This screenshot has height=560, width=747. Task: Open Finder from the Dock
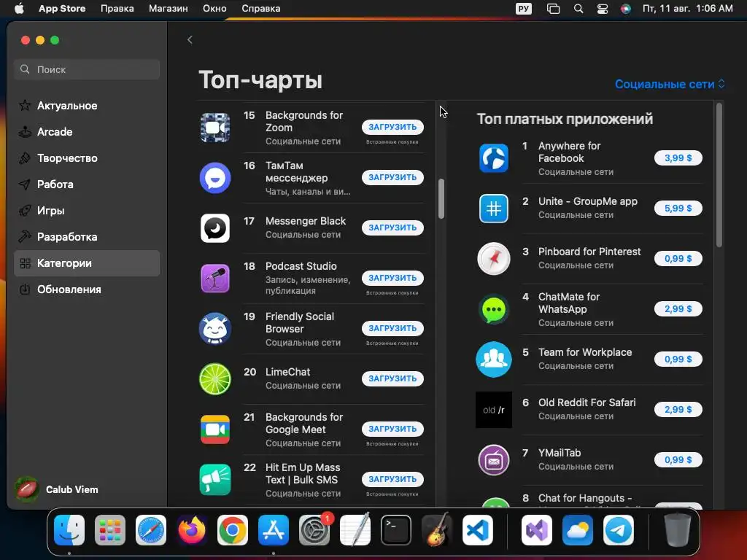click(x=69, y=530)
